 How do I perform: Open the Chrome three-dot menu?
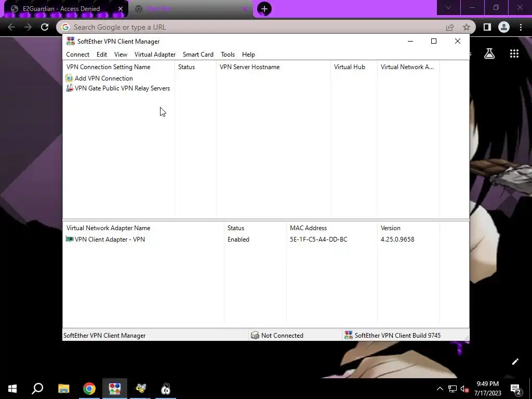(x=521, y=27)
